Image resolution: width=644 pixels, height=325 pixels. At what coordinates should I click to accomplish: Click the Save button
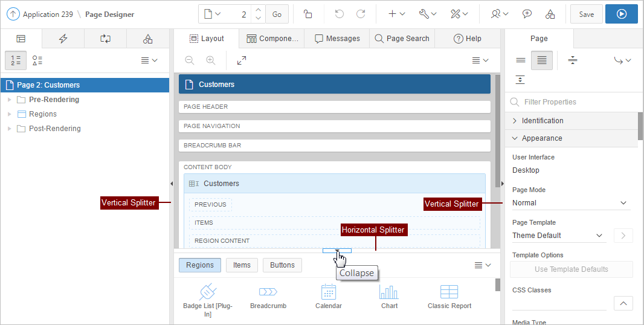(x=586, y=14)
